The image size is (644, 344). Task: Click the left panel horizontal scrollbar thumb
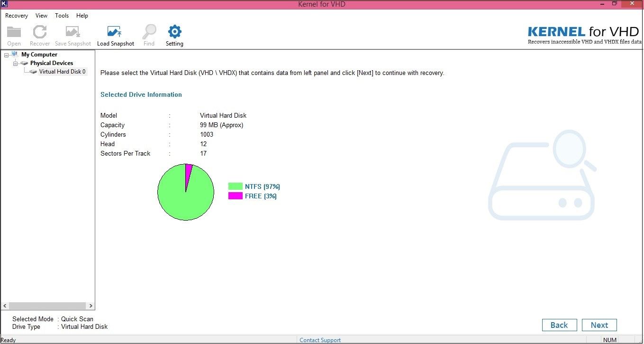[47, 306]
